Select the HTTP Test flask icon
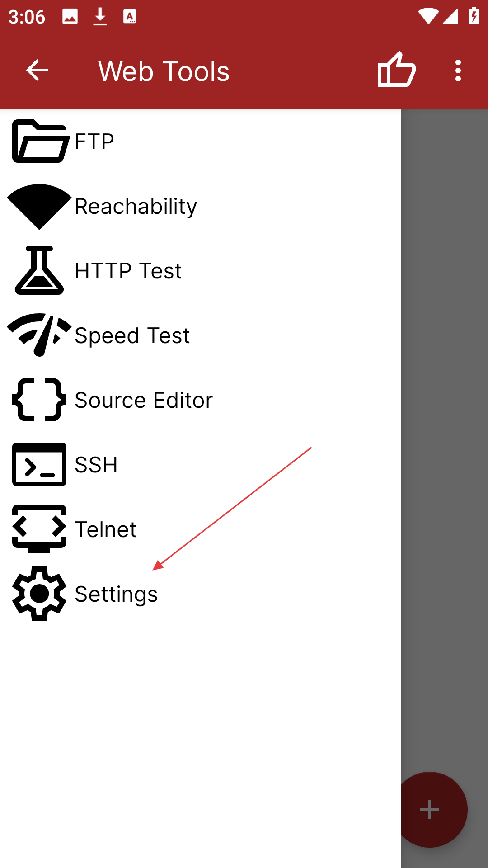Screen dimensions: 488x868 tap(39, 270)
